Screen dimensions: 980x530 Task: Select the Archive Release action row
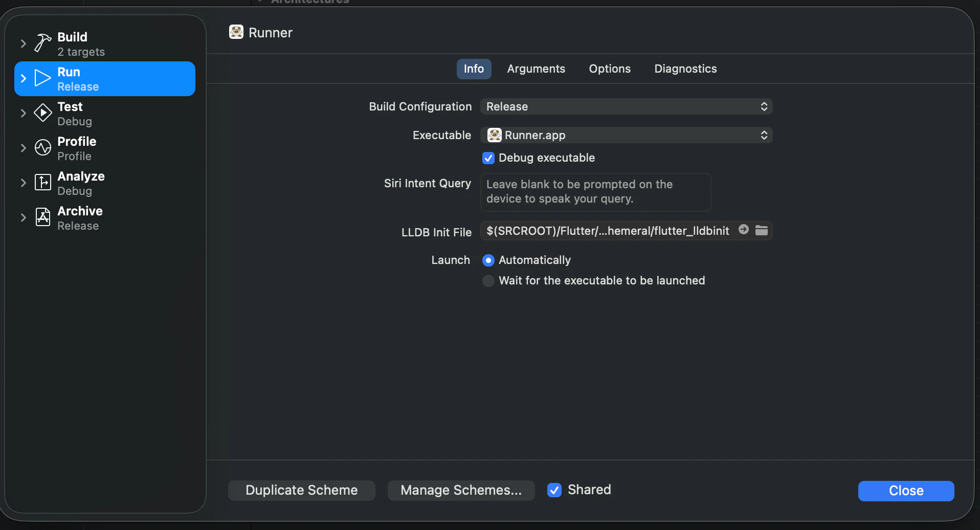tap(105, 218)
